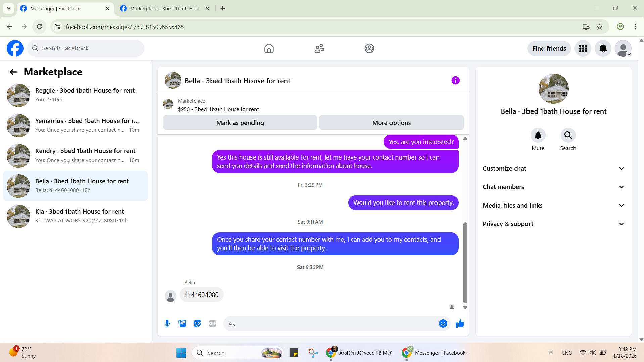Click the chat scrollbar thumb

click(x=465, y=263)
